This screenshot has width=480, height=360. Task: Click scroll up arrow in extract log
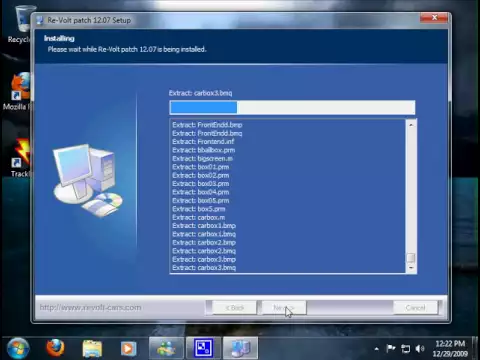coord(411,125)
